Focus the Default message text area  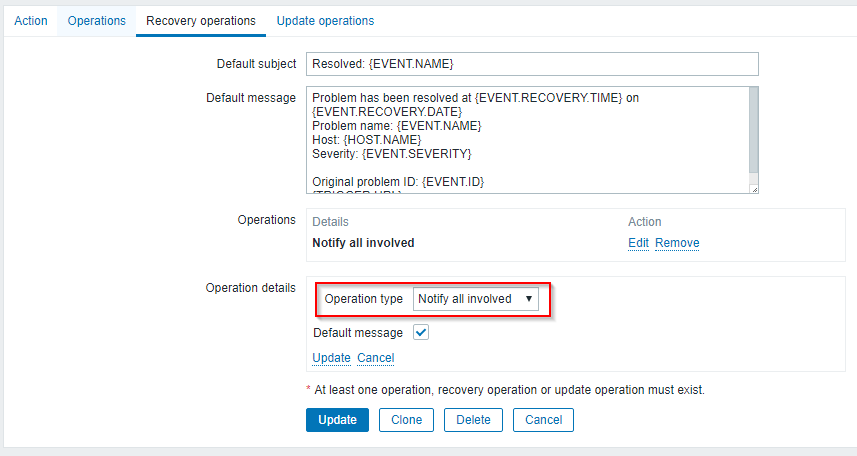point(527,139)
